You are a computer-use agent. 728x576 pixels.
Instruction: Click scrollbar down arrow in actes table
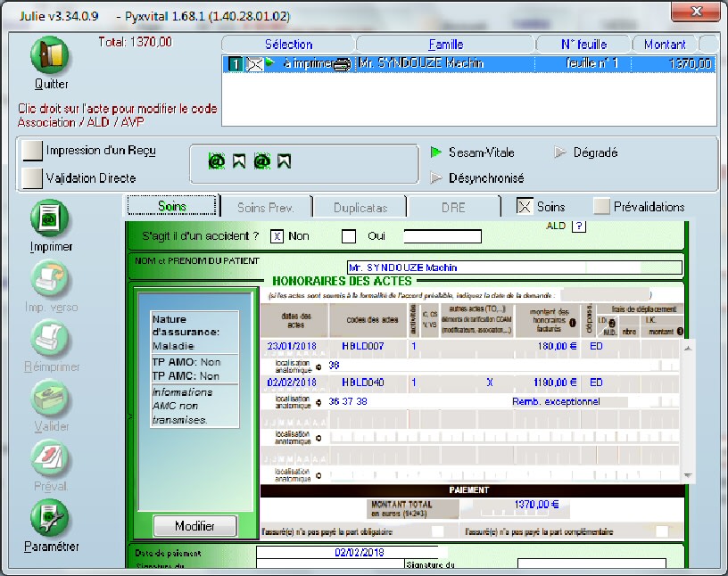coord(690,476)
